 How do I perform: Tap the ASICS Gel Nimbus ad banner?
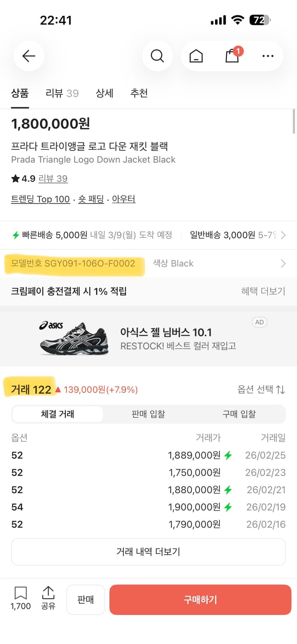(148, 338)
